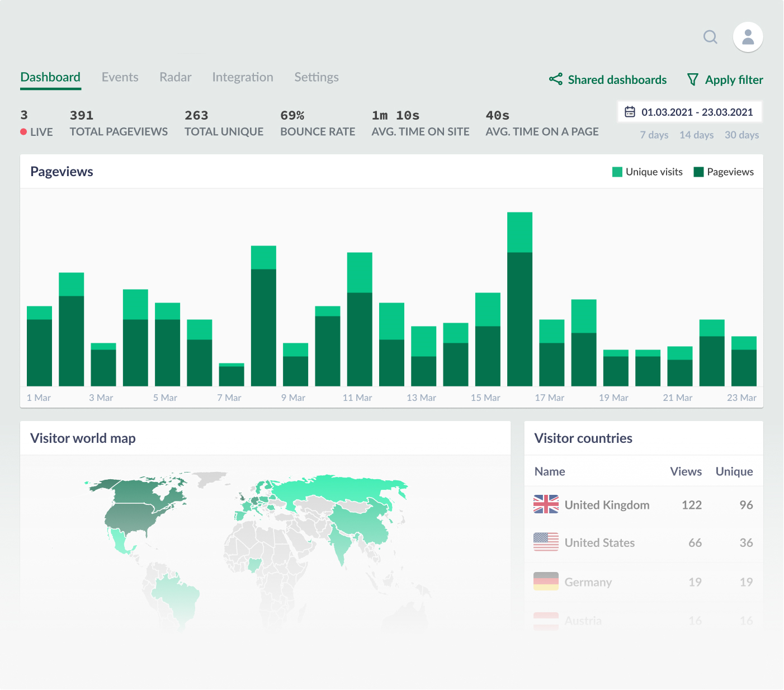Click the funnel icon beside Apply filter
784x690 pixels.
click(693, 79)
